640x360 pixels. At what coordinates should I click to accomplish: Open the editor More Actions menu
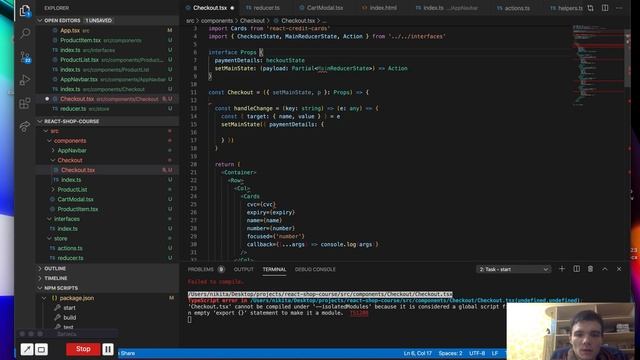pos(619,8)
